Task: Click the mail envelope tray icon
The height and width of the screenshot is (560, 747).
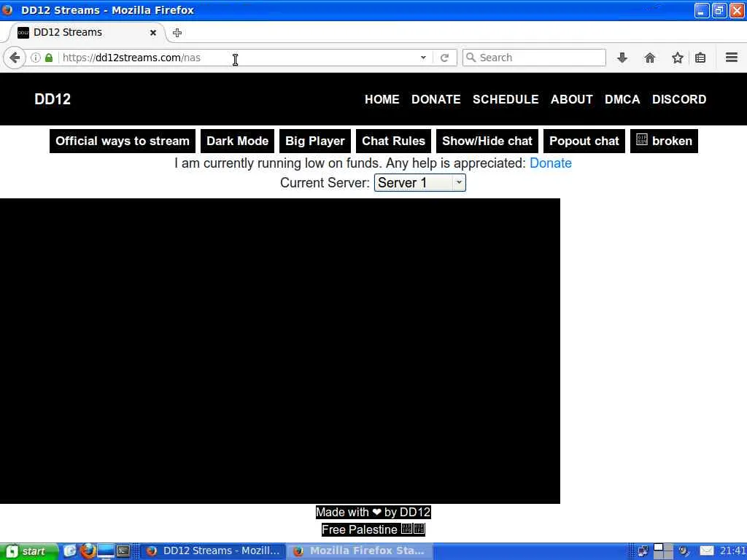Action: 707,551
